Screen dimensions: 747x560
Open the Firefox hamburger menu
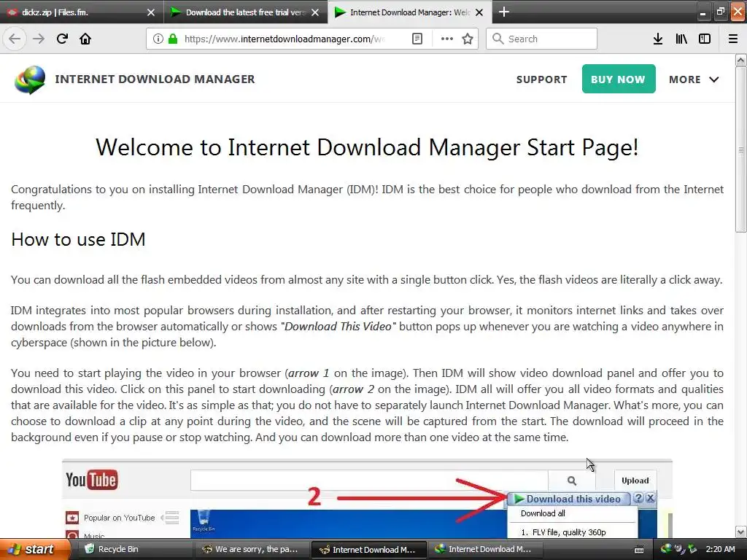click(733, 39)
